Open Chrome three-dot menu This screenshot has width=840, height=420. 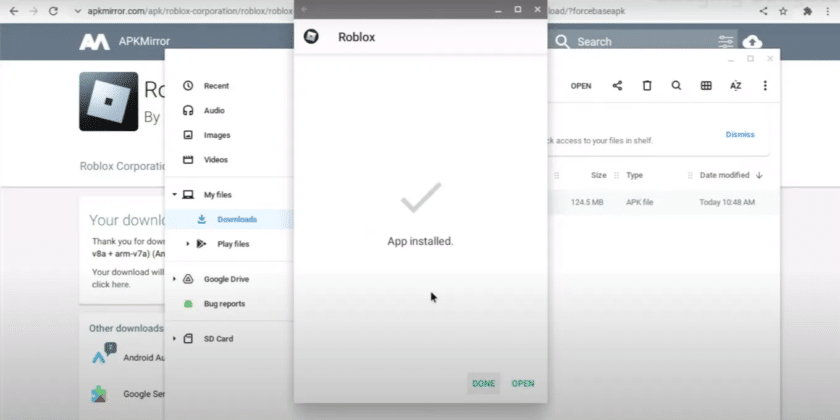tap(828, 11)
